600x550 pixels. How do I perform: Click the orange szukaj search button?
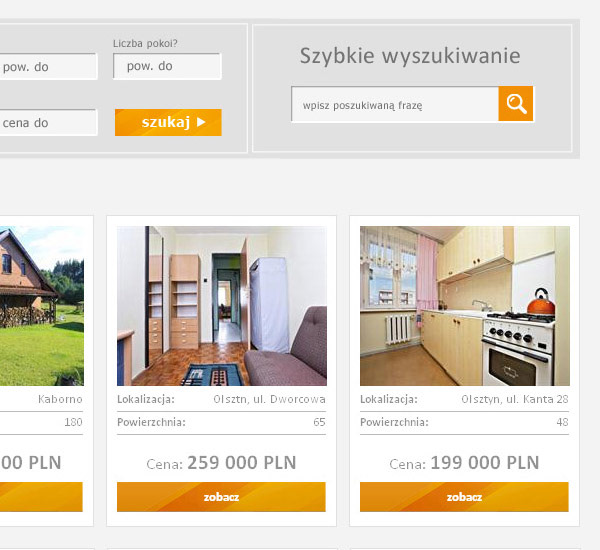point(168,122)
